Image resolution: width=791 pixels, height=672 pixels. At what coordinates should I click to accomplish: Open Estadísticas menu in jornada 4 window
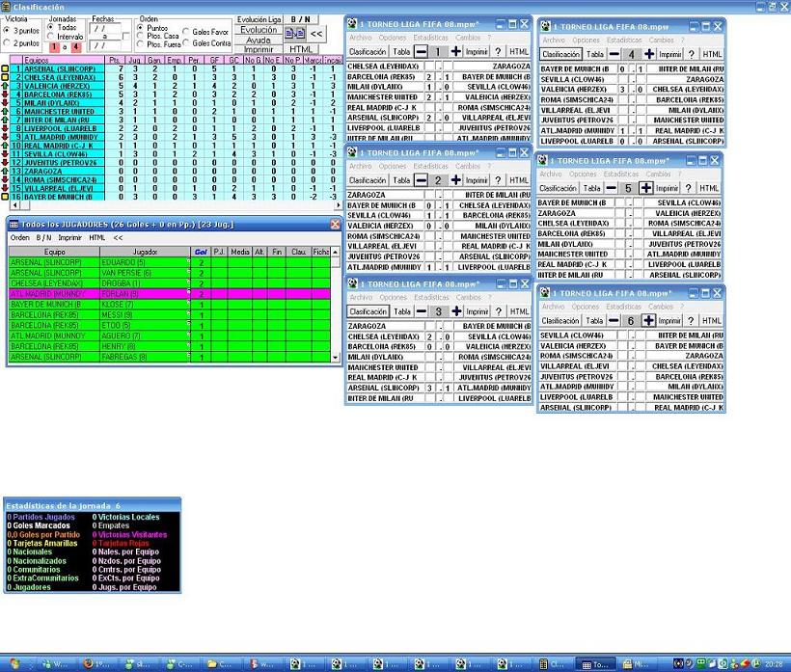[x=623, y=40]
